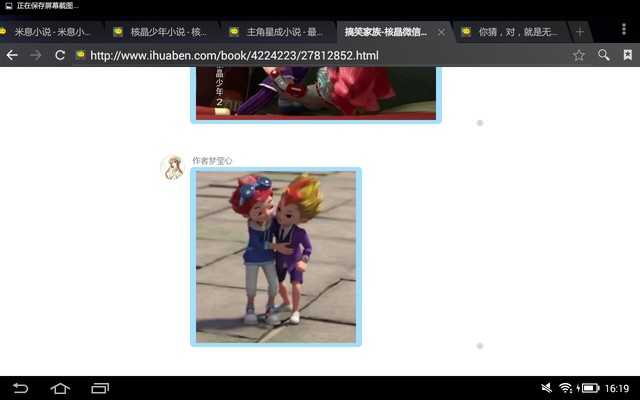Tap the site favicon beside the URL
The image size is (640, 400).
point(80,55)
